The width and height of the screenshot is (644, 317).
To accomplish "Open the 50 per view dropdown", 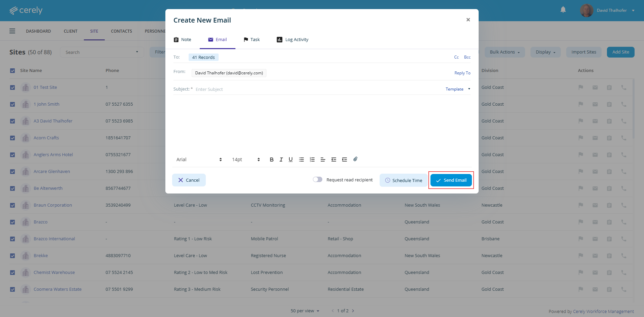I will (x=305, y=311).
